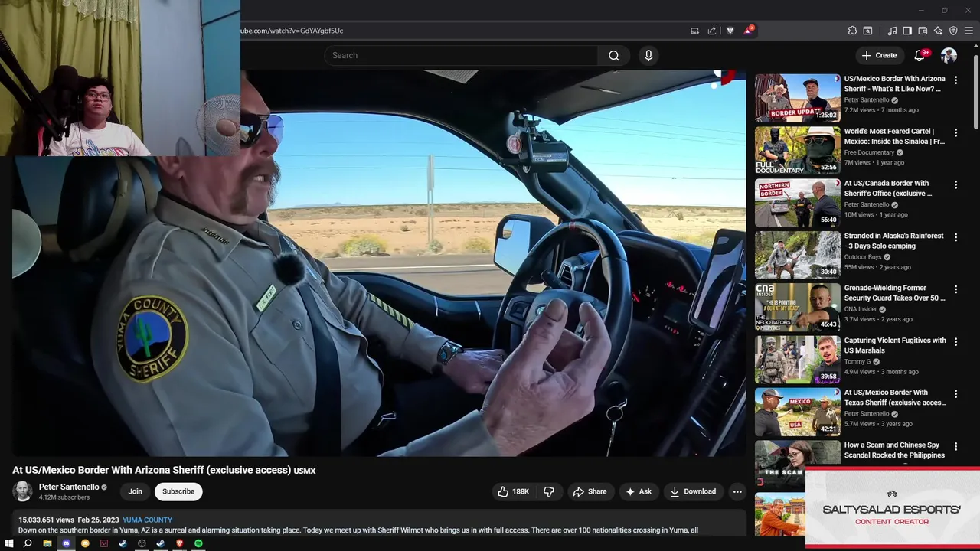The image size is (980, 551).
Task: Open more actions ellipsis below video
Action: [737, 491]
